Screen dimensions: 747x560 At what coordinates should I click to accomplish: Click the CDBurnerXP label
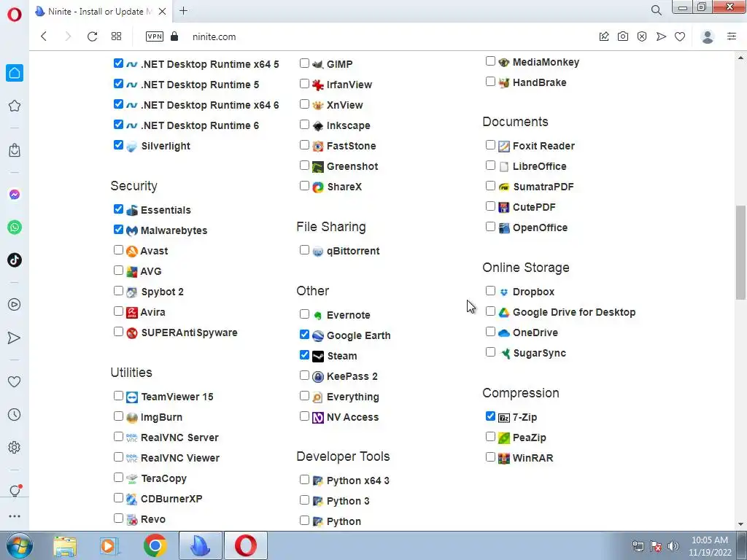171,499
